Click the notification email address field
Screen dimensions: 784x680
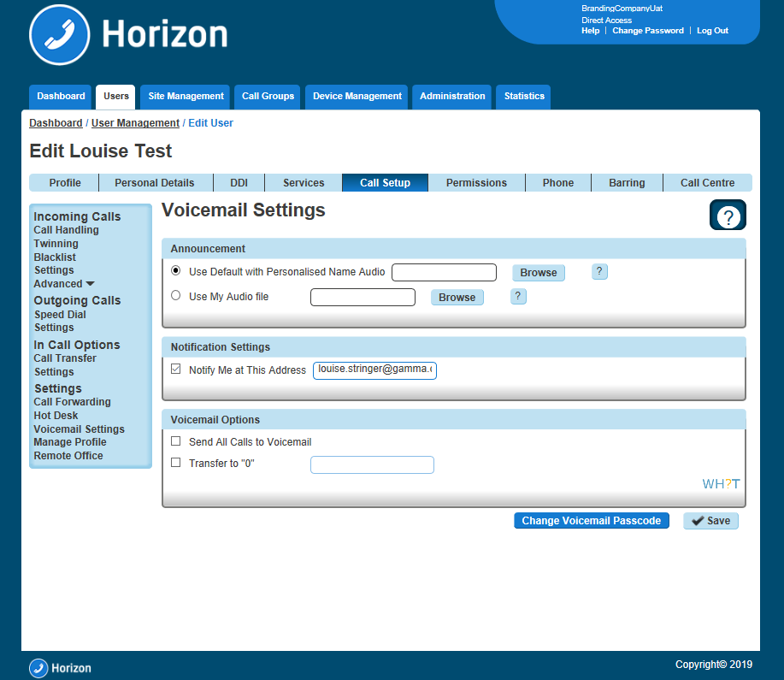[x=374, y=370]
